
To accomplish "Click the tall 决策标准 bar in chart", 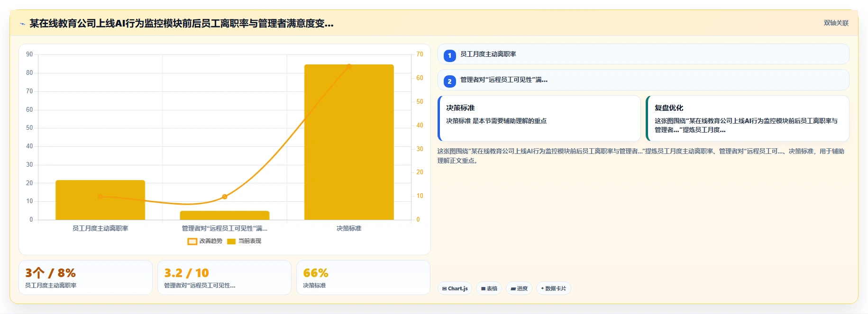I will (349, 142).
